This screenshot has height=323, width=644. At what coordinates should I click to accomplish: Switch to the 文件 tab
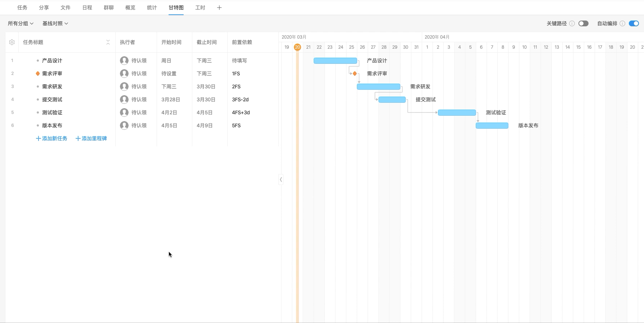(66, 8)
